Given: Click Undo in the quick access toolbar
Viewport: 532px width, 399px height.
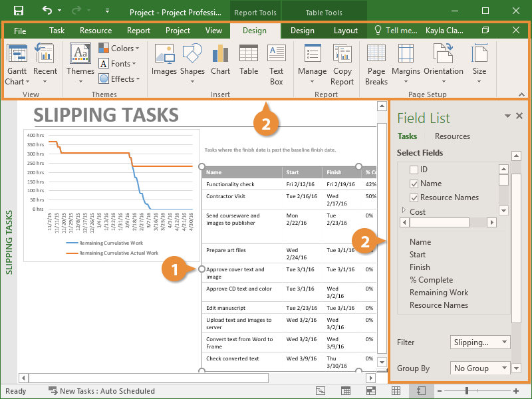Looking at the screenshot, I should 47,11.
